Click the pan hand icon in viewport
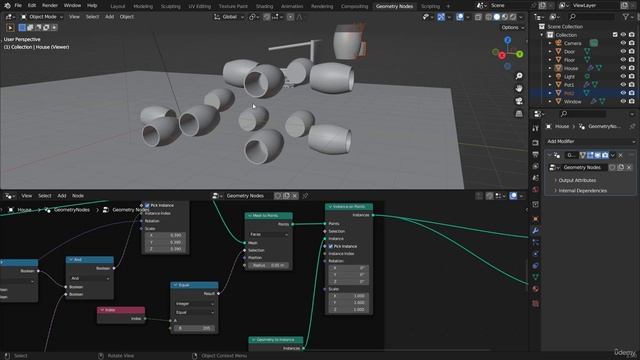The height and width of the screenshot is (360, 640). click(x=519, y=88)
